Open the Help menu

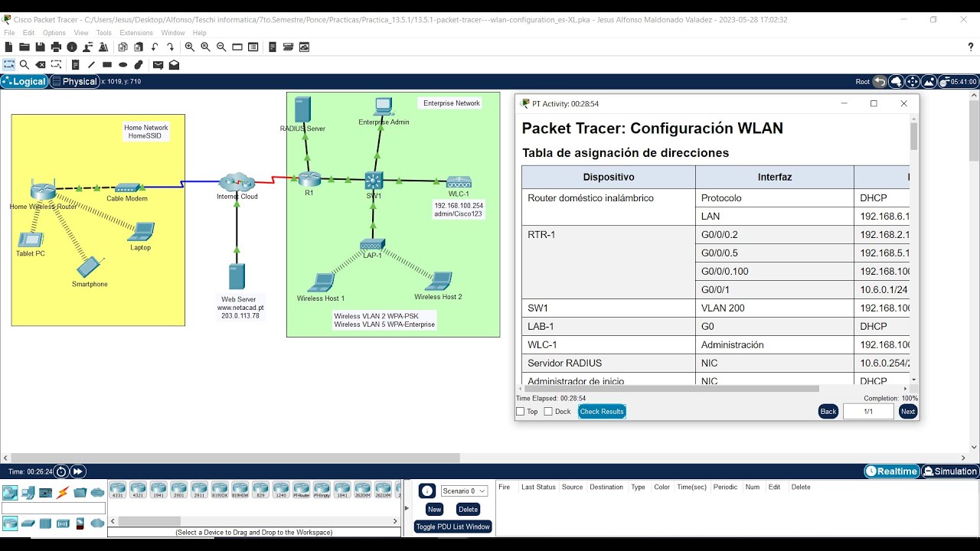200,33
